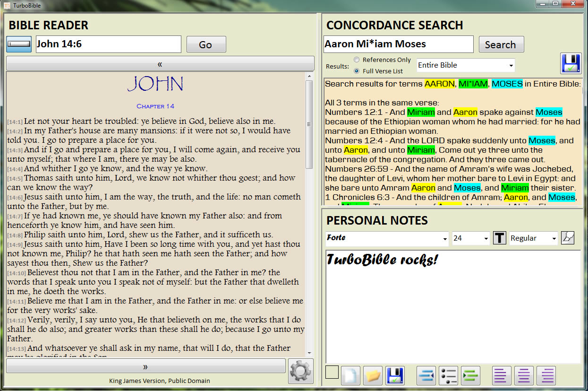Click the highlighted MI*IAM term in results header
Image resolution: width=588 pixels, height=391 pixels.
(x=473, y=84)
